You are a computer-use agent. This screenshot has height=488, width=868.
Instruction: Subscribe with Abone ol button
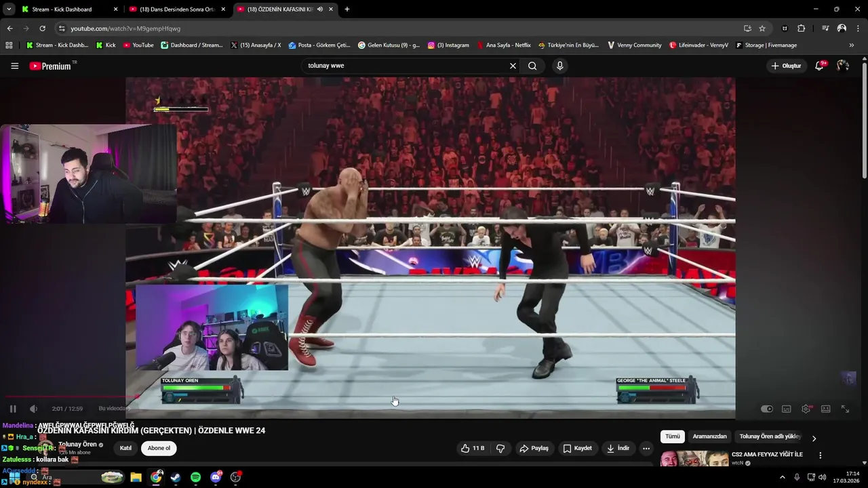coord(159,448)
